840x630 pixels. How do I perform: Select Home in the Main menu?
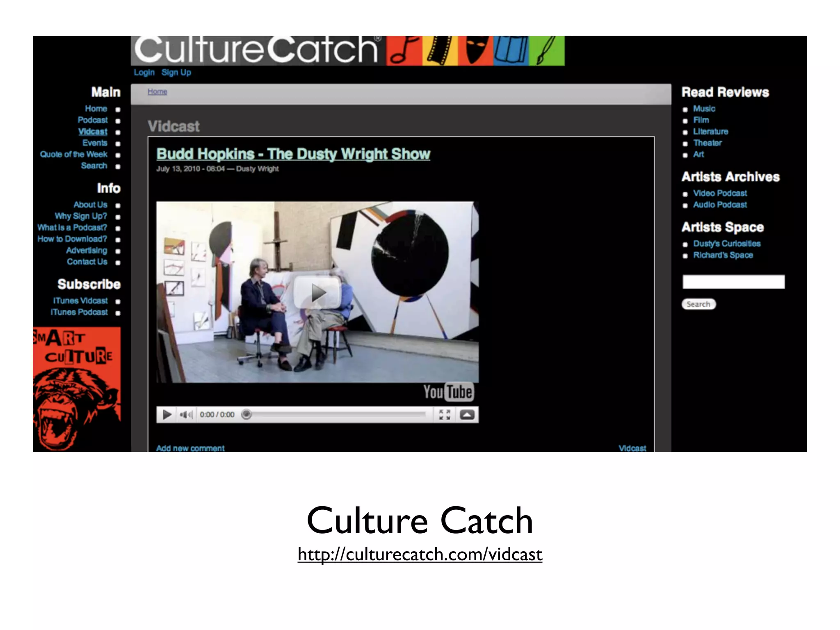tap(96, 109)
